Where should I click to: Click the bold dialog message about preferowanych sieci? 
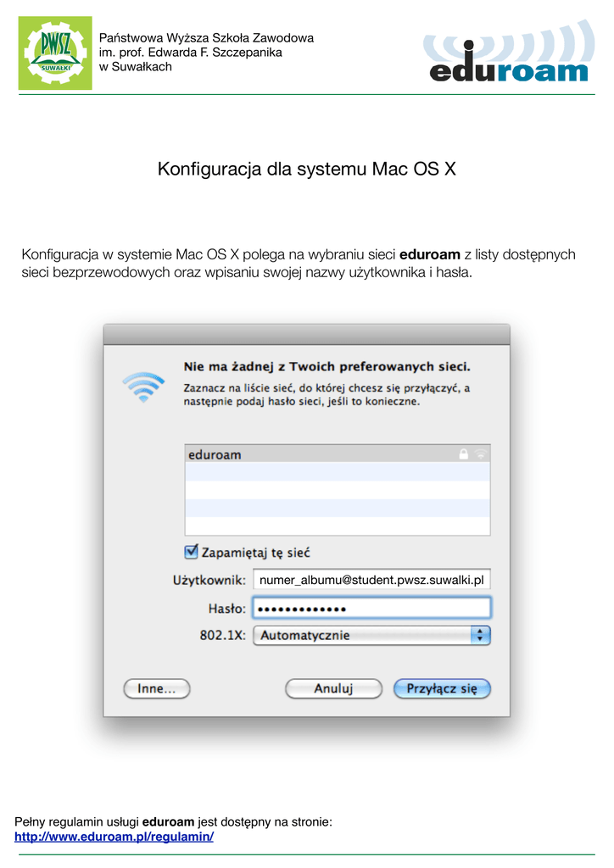(x=327, y=366)
